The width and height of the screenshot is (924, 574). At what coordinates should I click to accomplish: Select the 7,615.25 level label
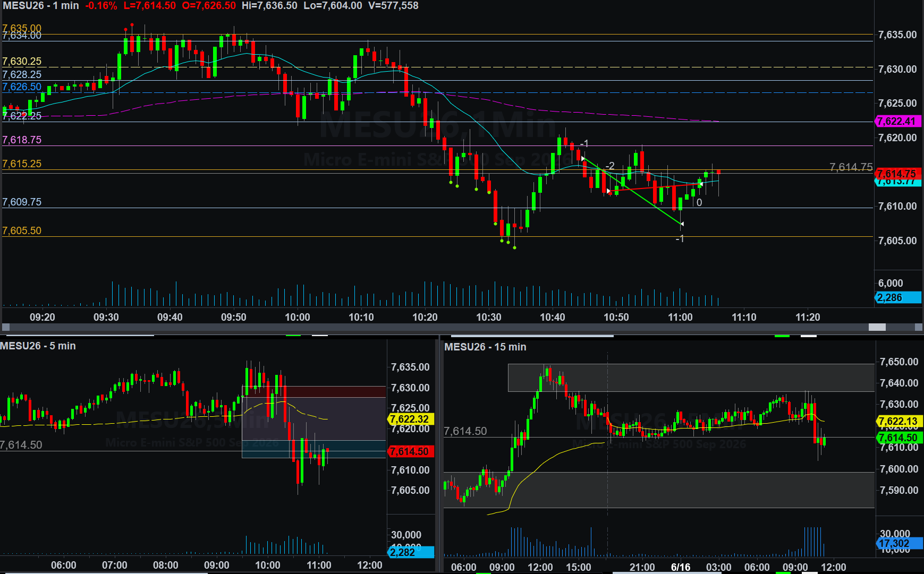tap(22, 164)
